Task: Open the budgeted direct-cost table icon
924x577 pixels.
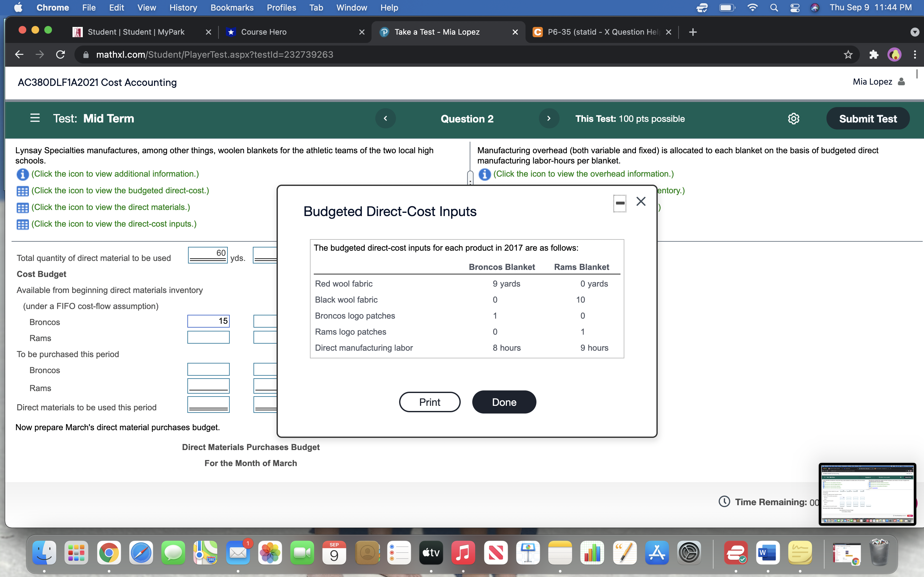Action: [x=22, y=191]
